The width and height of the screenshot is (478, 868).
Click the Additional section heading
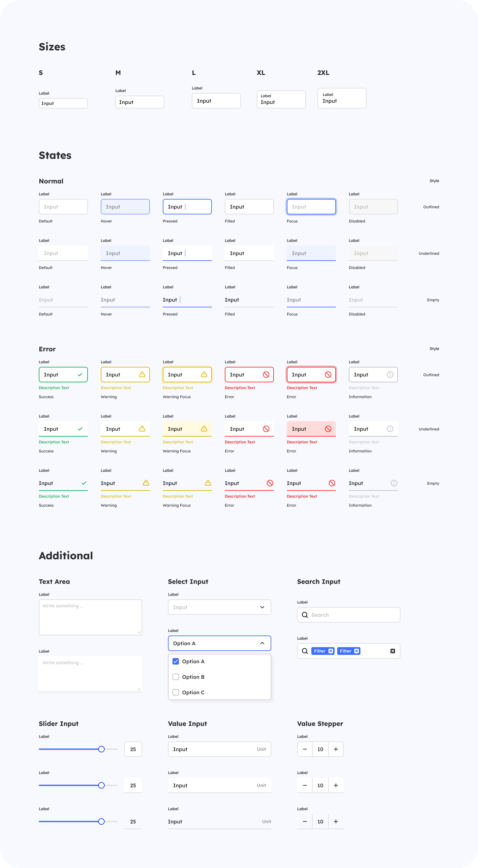point(66,556)
